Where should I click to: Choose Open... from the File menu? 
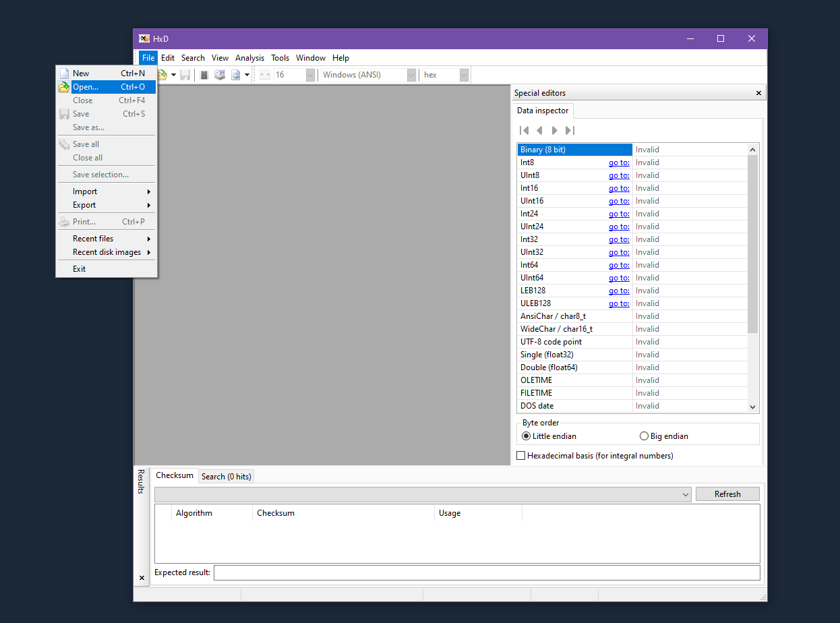[86, 87]
